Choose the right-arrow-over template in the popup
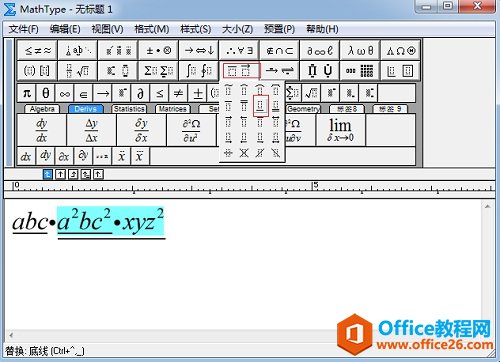Viewport: 500px width, 362px height. 228,122
